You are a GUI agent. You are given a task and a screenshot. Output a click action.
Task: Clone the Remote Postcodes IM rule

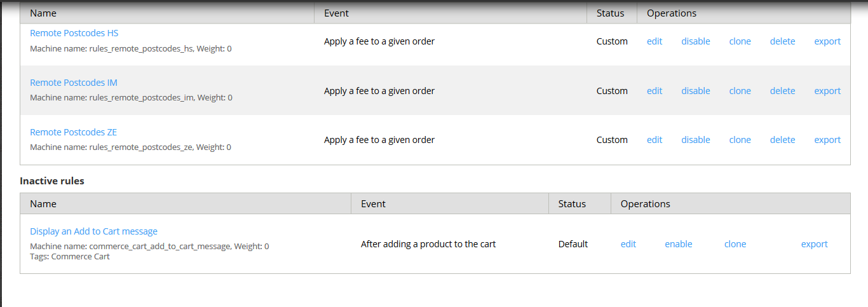pyautogui.click(x=740, y=91)
